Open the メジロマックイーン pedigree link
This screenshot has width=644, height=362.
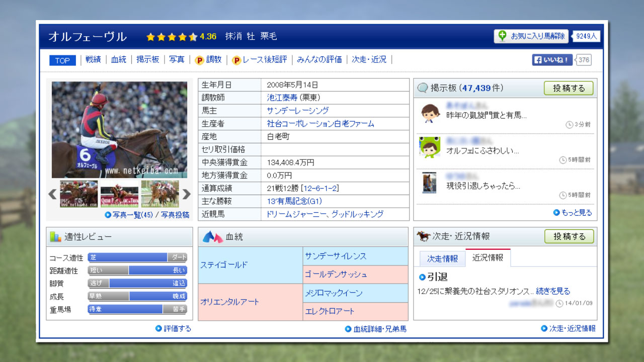click(x=334, y=293)
